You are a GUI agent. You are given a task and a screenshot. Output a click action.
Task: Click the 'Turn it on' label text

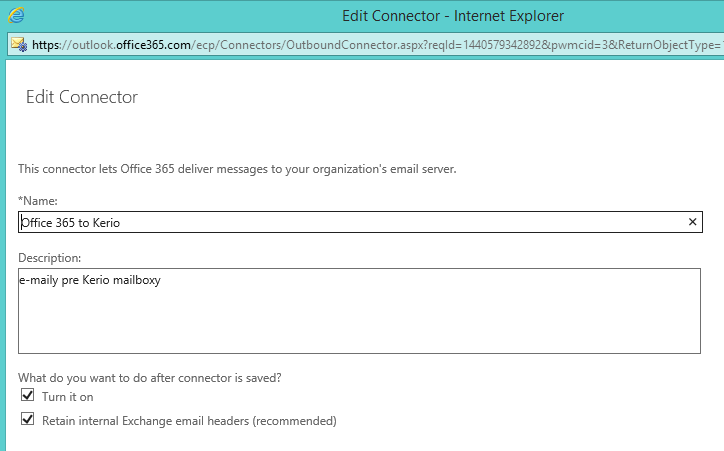tap(67, 397)
